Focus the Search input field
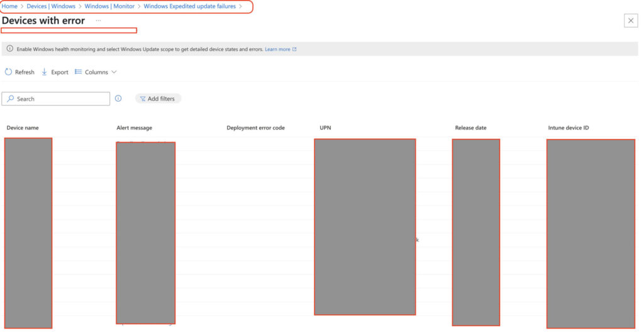The width and height of the screenshot is (644, 333). [x=60, y=99]
